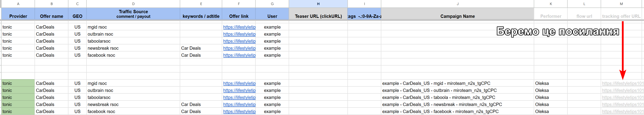
Task: Select column H header
Action: [x=318, y=4]
